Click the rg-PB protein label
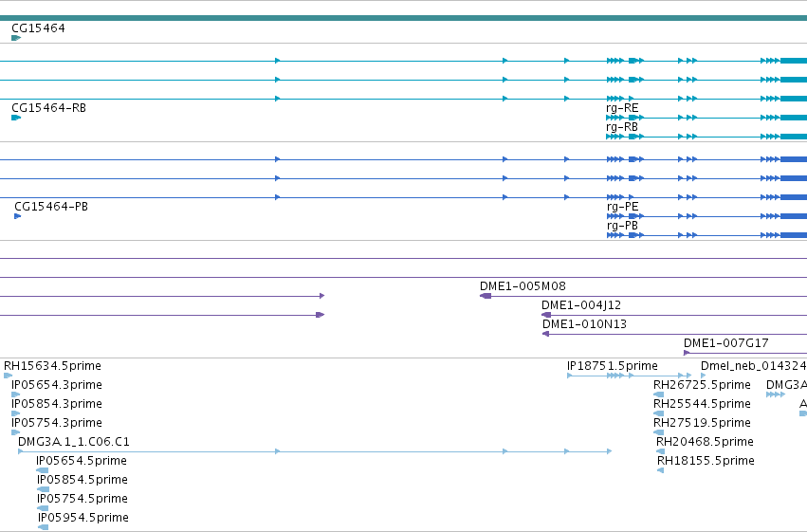Viewport: 807px width, 532px height. (622, 226)
